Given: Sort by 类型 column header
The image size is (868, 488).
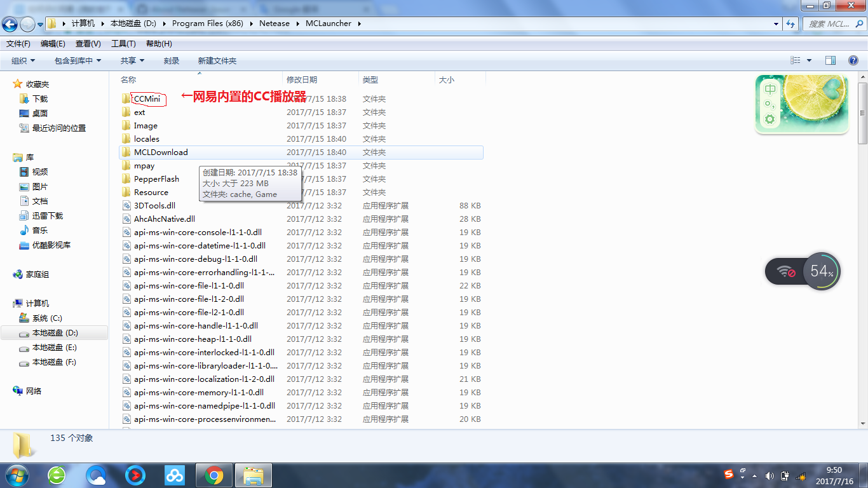Looking at the screenshot, I should 370,79.
